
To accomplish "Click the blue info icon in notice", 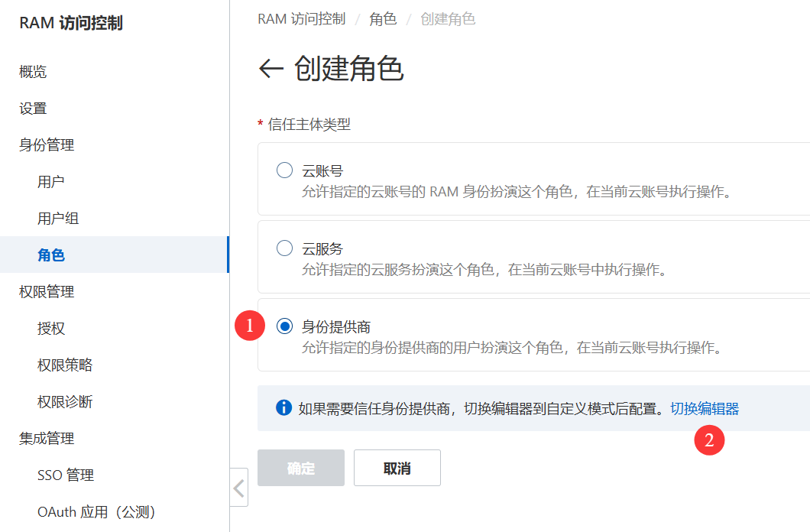I will click(283, 408).
